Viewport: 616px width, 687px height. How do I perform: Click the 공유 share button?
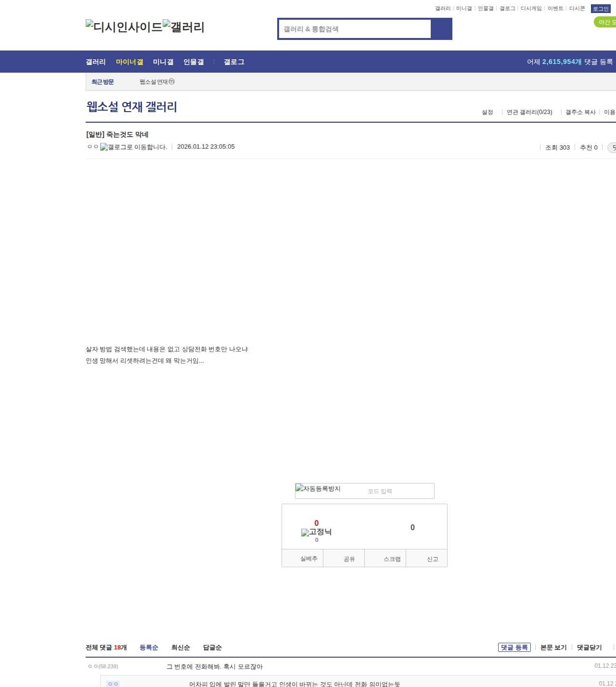344,559
